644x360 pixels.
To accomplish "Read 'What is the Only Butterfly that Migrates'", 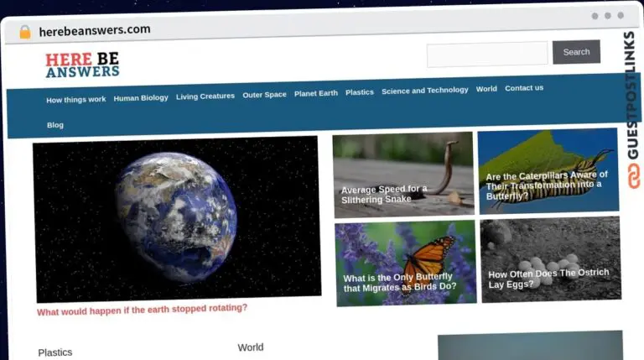I will (x=400, y=282).
